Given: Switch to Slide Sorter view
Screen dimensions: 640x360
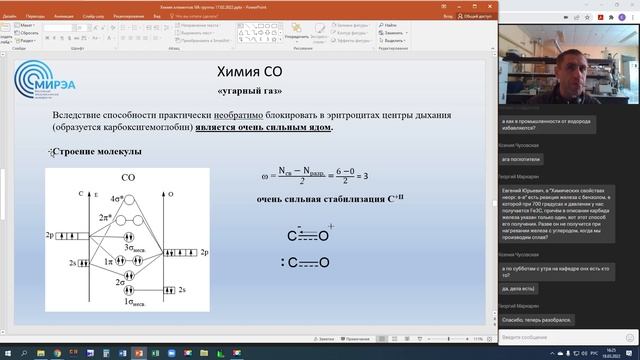Looking at the screenshot, I should coord(394,339).
